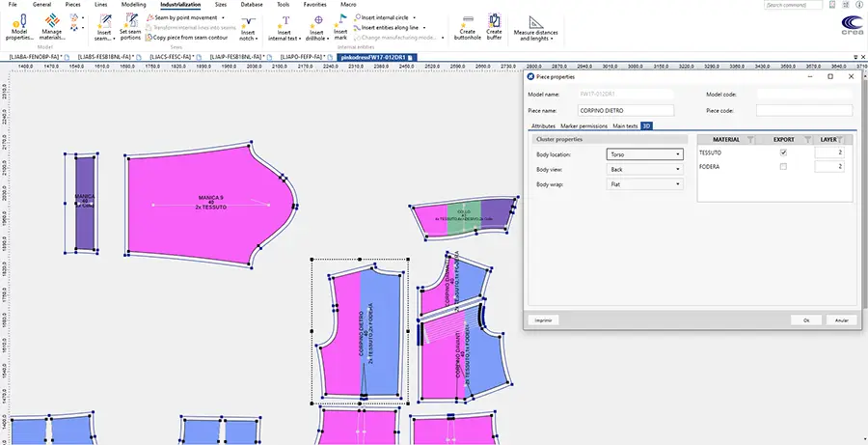Enable export for FODERA material

783,167
